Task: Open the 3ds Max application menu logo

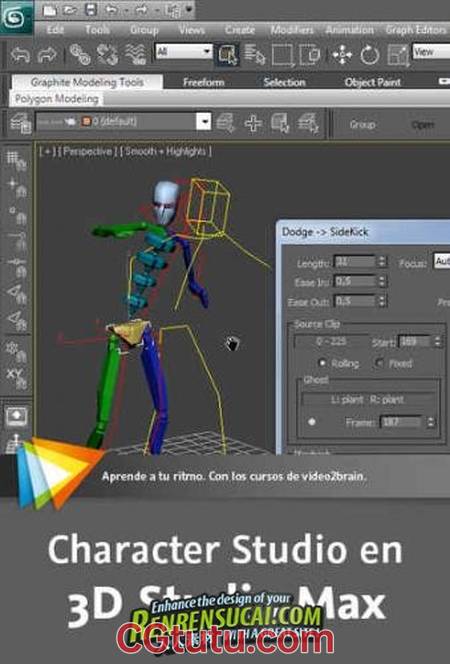Action: [16, 17]
